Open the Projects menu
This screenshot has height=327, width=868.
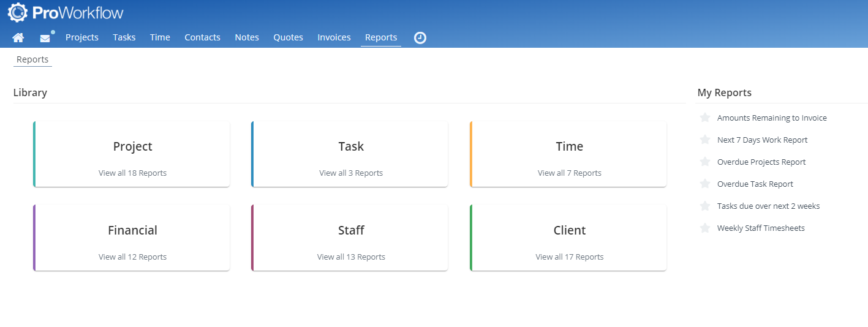pyautogui.click(x=82, y=37)
